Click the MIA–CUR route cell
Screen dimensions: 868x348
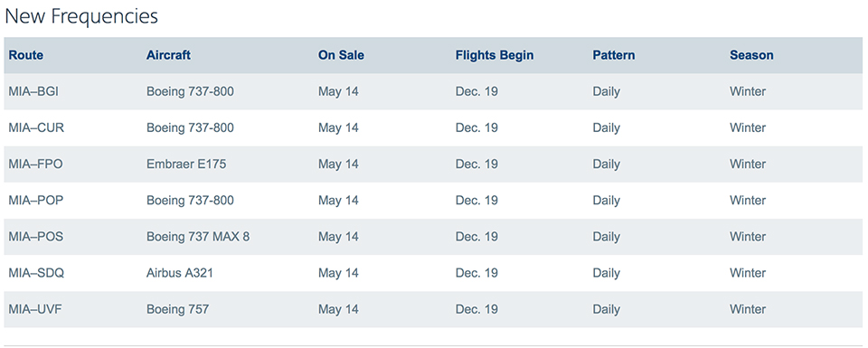pyautogui.click(x=36, y=127)
